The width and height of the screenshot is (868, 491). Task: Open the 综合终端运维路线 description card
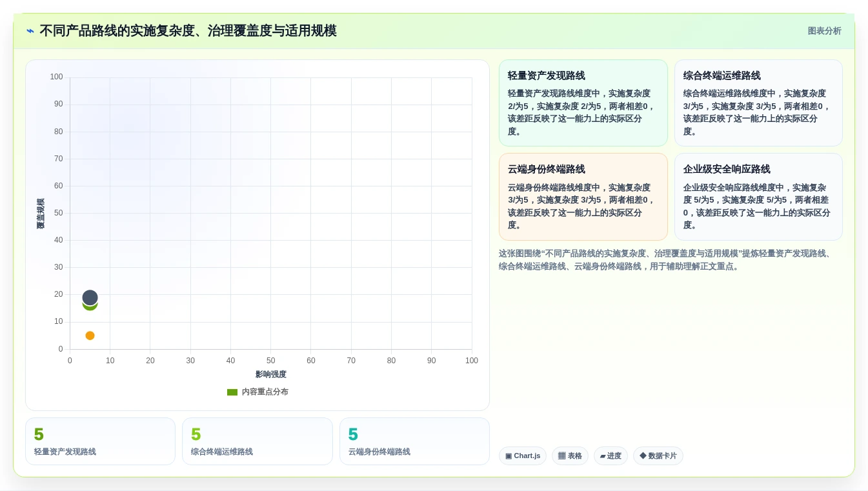(758, 103)
